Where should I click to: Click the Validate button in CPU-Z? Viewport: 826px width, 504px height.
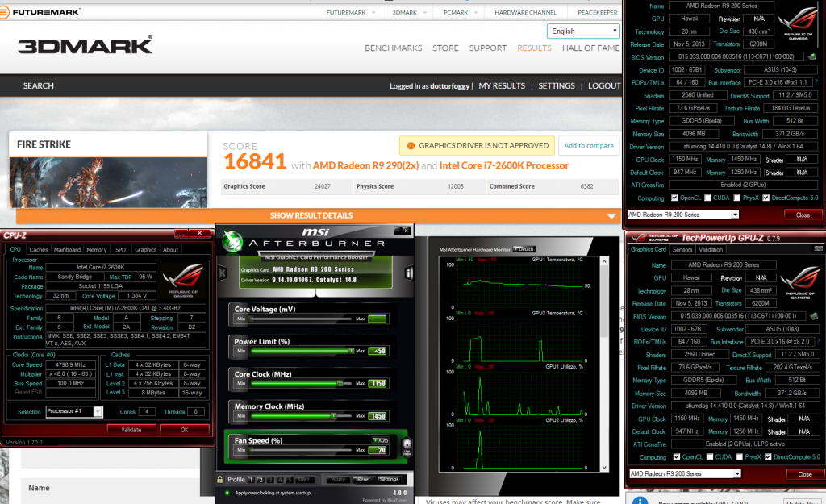[x=131, y=430]
